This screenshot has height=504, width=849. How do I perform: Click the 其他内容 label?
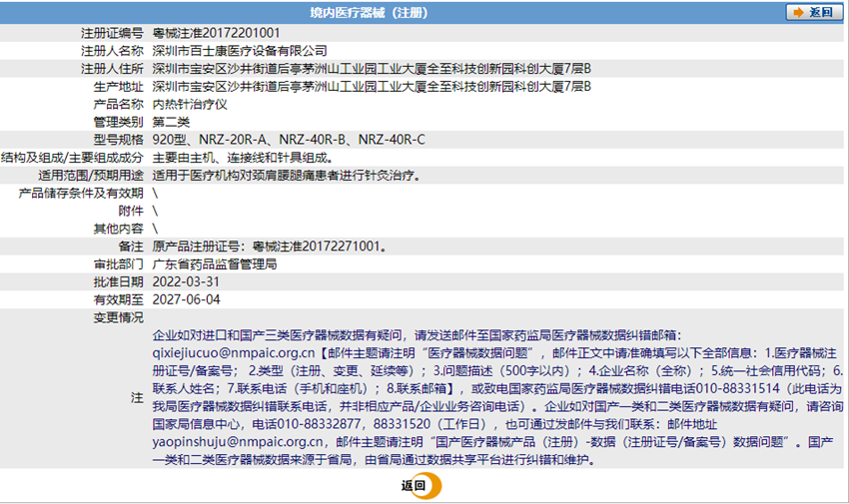[x=119, y=229]
